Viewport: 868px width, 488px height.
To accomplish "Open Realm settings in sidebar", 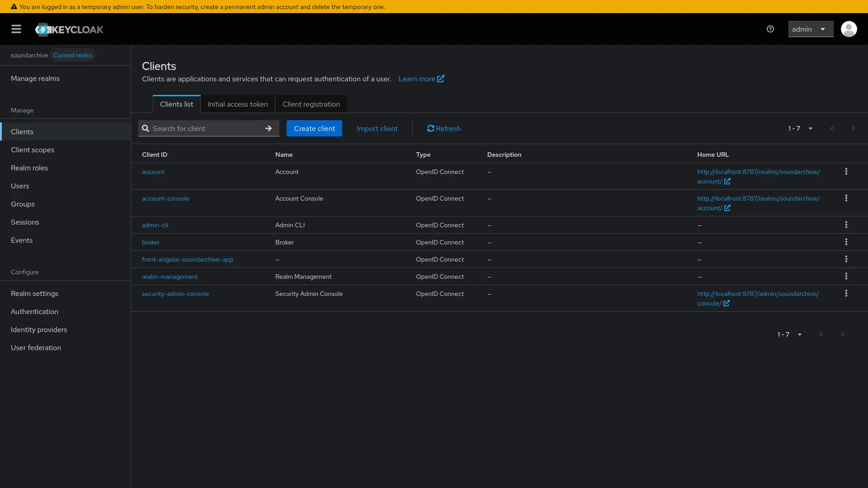I will 66,293.
